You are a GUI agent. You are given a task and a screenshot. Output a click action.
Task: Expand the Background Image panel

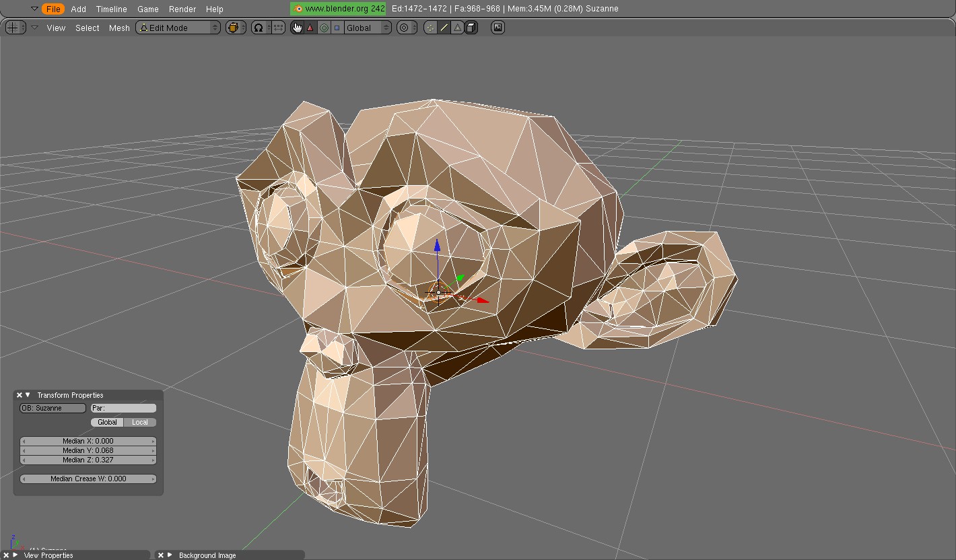pyautogui.click(x=170, y=555)
